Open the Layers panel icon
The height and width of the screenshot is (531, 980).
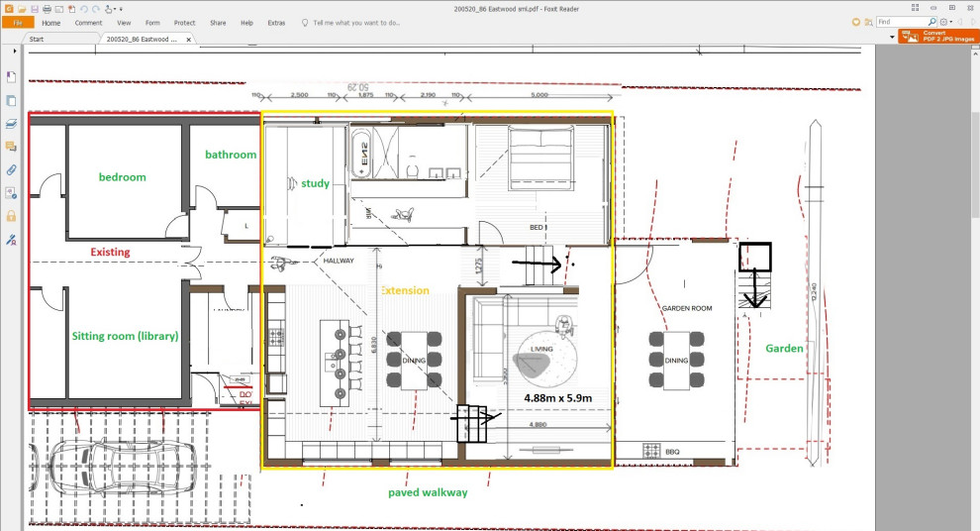tap(11, 124)
